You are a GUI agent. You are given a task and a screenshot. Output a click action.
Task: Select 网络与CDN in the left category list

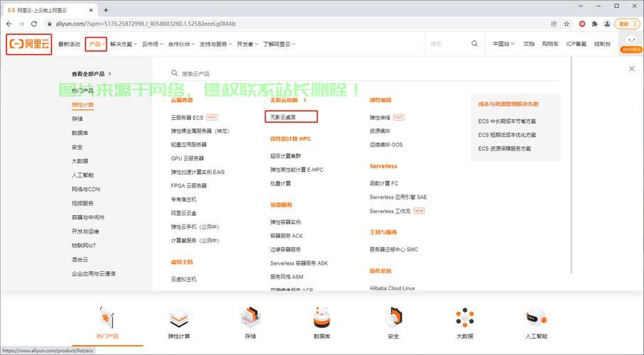coord(86,189)
